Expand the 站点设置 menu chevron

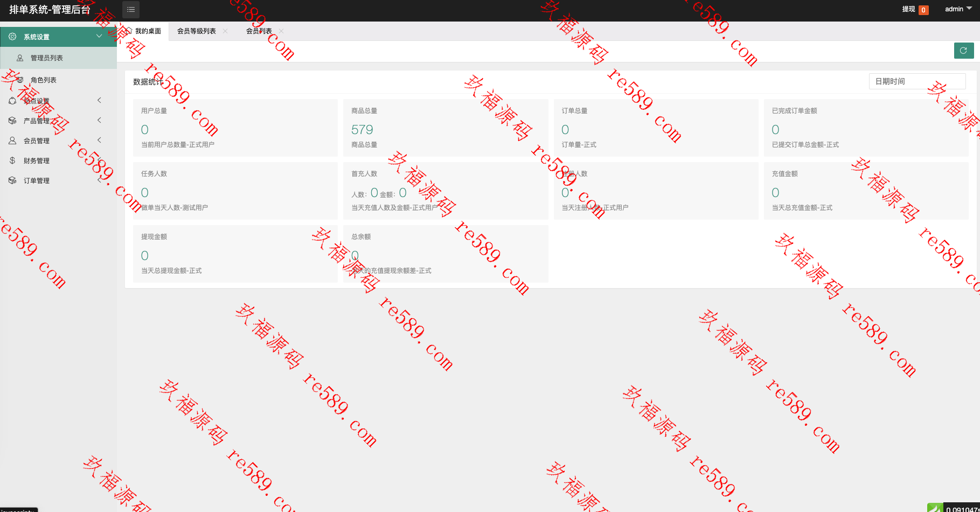(x=99, y=100)
